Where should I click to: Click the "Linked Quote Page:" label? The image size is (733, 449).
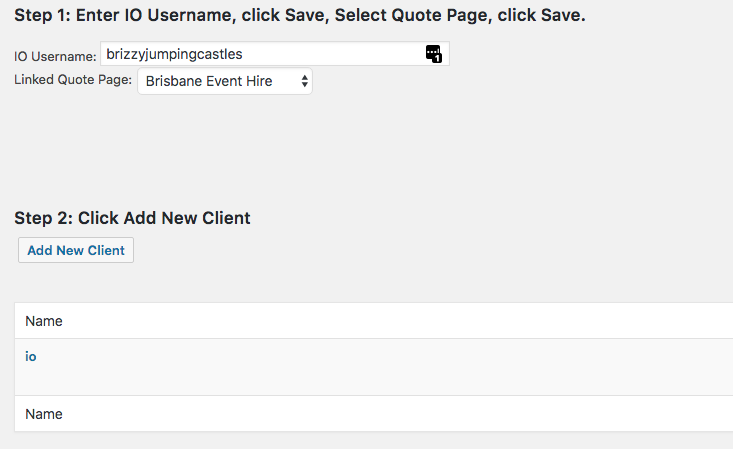coord(73,80)
